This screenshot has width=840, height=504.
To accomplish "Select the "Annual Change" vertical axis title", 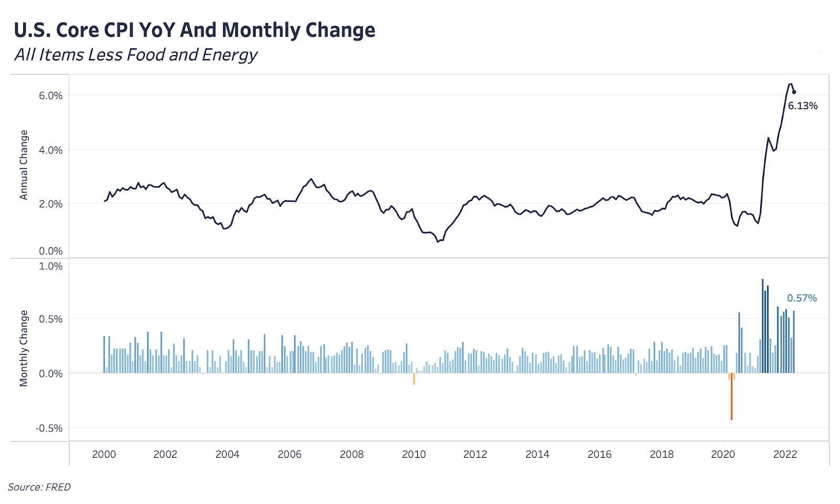I will 24,165.
